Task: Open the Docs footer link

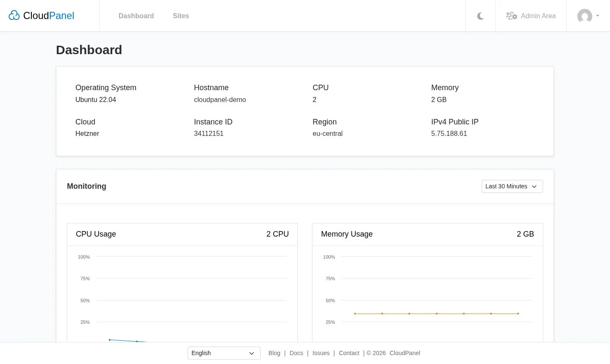Action: point(297,353)
